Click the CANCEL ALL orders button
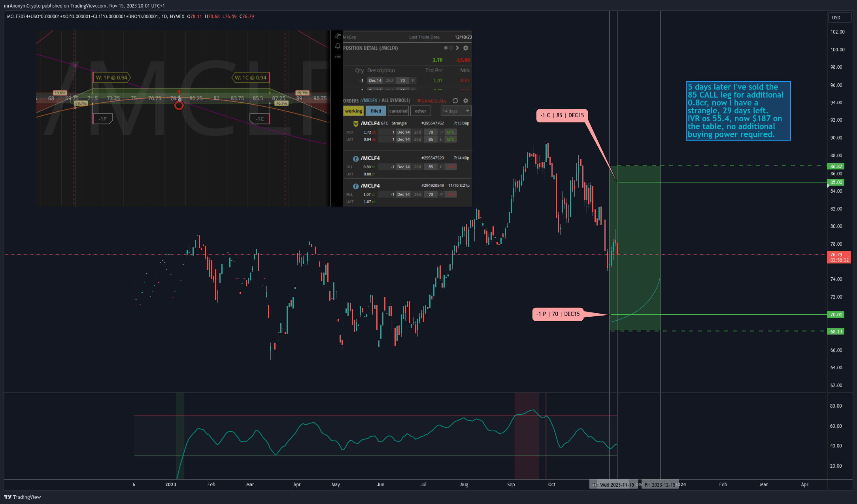 coord(432,101)
